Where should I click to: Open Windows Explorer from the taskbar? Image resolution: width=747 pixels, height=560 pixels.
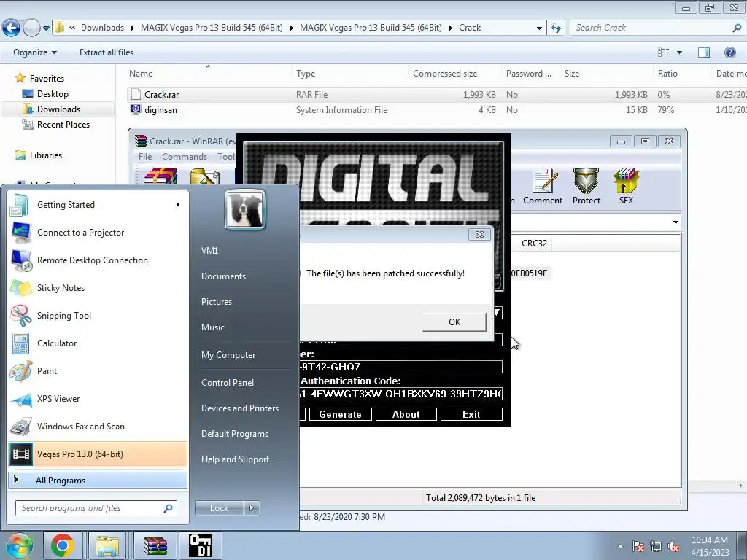coord(107,545)
